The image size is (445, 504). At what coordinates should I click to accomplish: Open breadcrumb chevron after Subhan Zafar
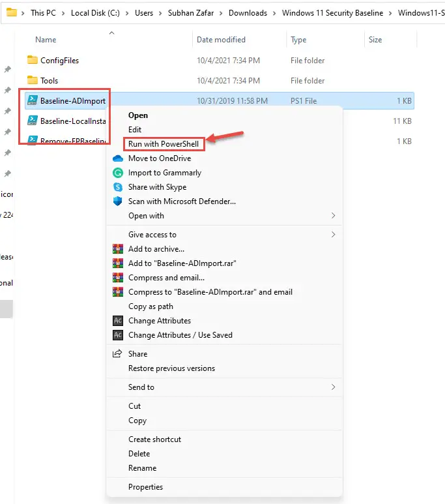221,13
